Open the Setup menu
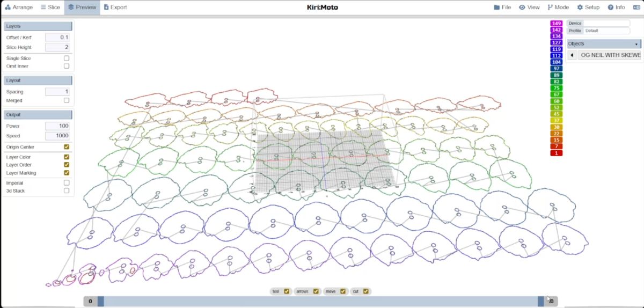 [588, 8]
